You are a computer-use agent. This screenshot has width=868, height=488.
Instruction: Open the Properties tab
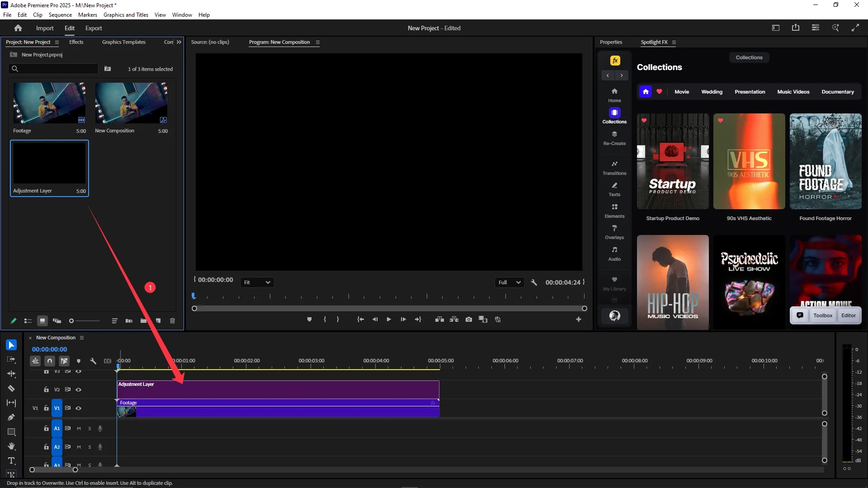click(x=611, y=42)
